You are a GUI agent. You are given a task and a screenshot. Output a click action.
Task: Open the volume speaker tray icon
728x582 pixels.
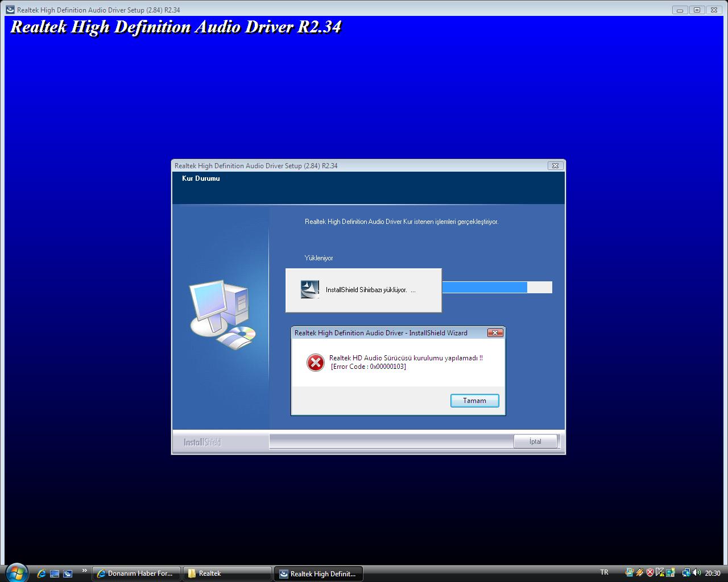click(x=697, y=573)
